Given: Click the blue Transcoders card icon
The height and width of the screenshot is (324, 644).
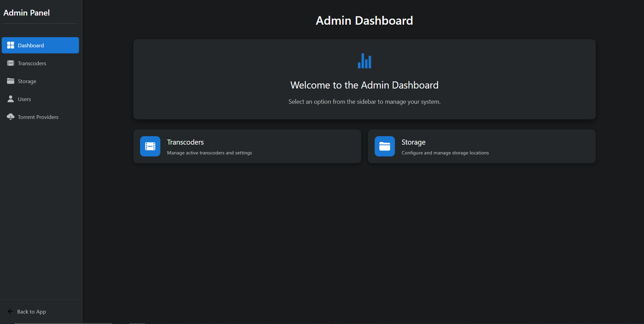Looking at the screenshot, I should 150,146.
